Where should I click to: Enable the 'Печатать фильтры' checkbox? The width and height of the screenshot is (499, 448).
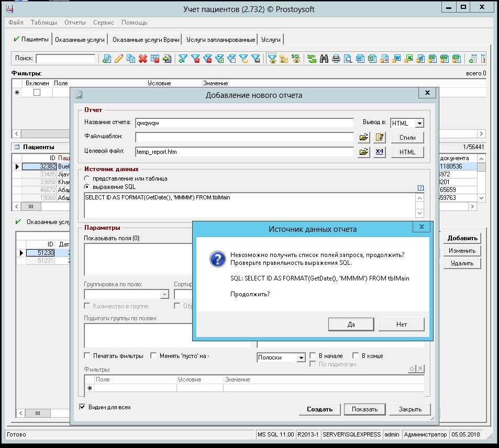click(87, 356)
